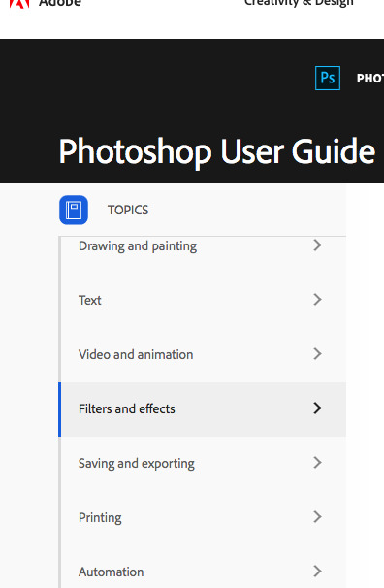Viewport: 384px width, 588px height.
Task: Open the Printing topic
Action: click(100, 518)
